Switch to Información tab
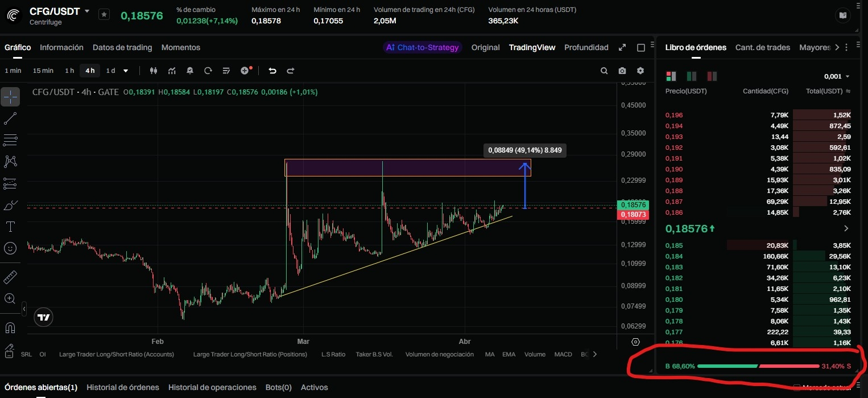Image resolution: width=868 pixels, height=398 pixels. pyautogui.click(x=61, y=47)
